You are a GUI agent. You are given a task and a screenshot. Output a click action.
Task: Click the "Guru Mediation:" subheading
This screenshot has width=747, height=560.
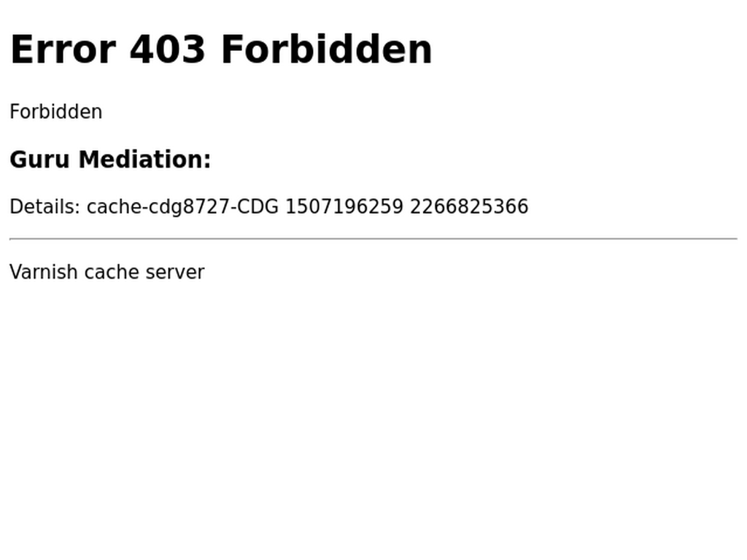pos(110,159)
